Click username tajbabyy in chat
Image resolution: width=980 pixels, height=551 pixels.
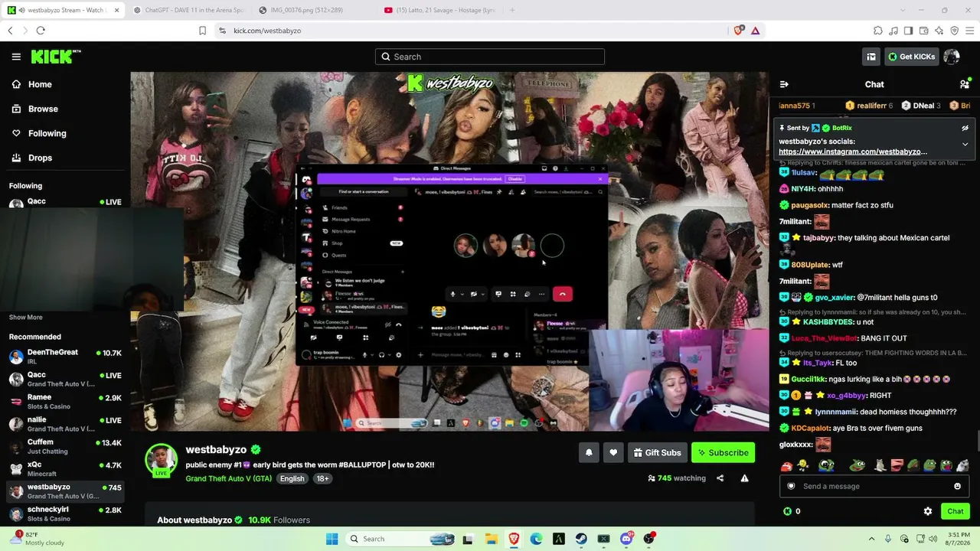(x=818, y=238)
